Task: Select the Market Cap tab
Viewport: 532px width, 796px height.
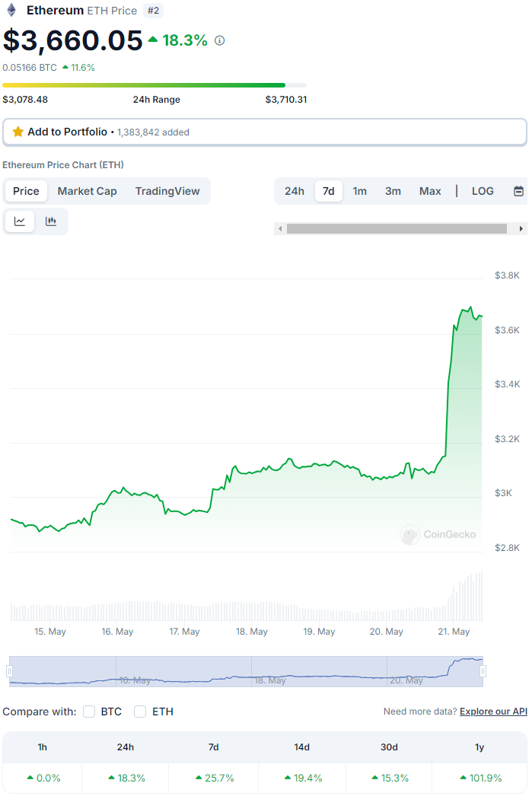Action: point(87,191)
